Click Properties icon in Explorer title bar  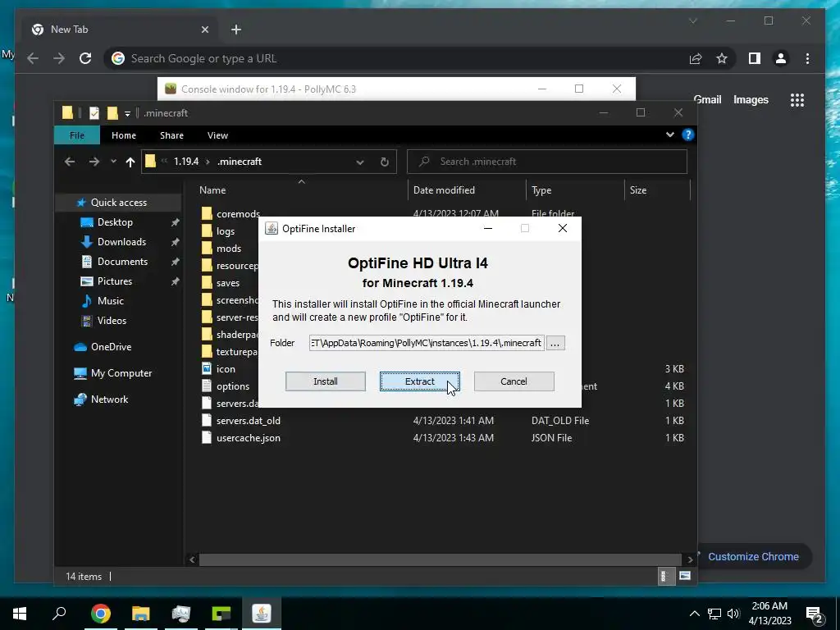click(x=94, y=113)
